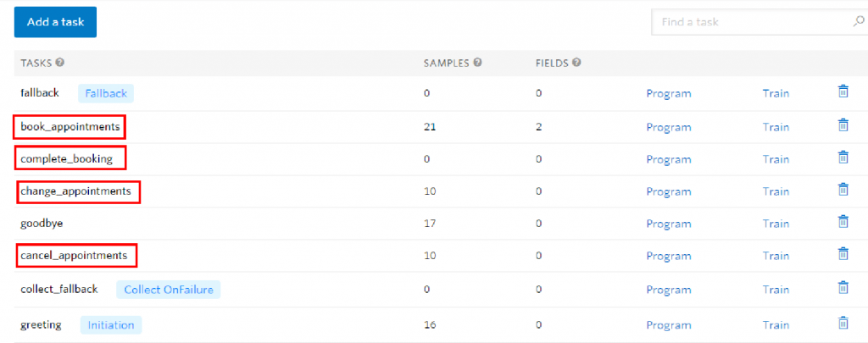Click help icon next to TASKS header
Viewport: 868px width, 343px height.
60,63
